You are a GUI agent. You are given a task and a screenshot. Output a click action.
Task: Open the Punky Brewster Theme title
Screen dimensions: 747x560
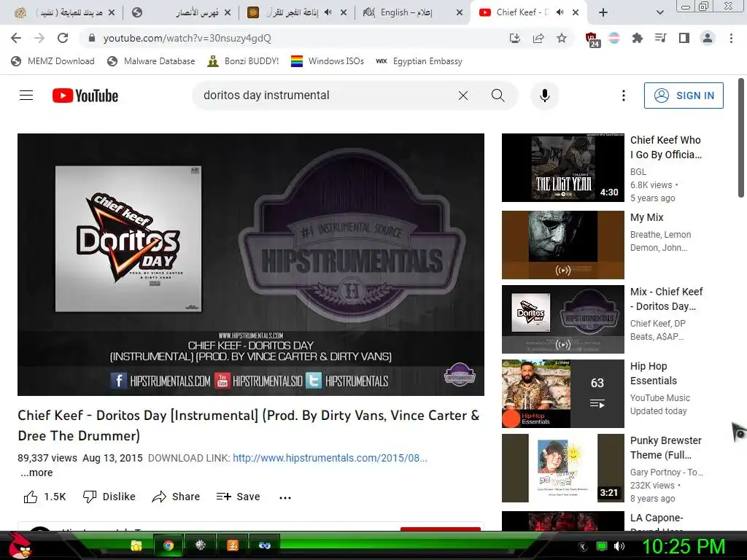(x=665, y=448)
